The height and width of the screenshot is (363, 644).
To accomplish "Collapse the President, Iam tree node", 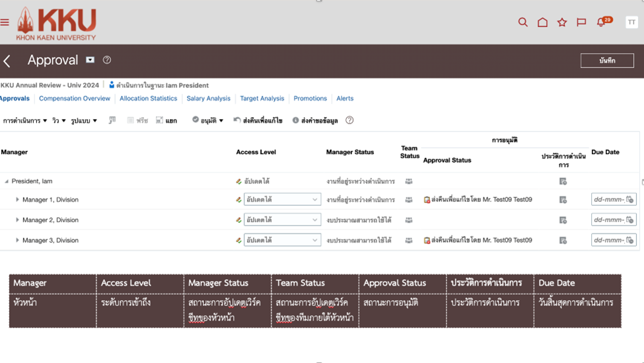I will 7,181.
